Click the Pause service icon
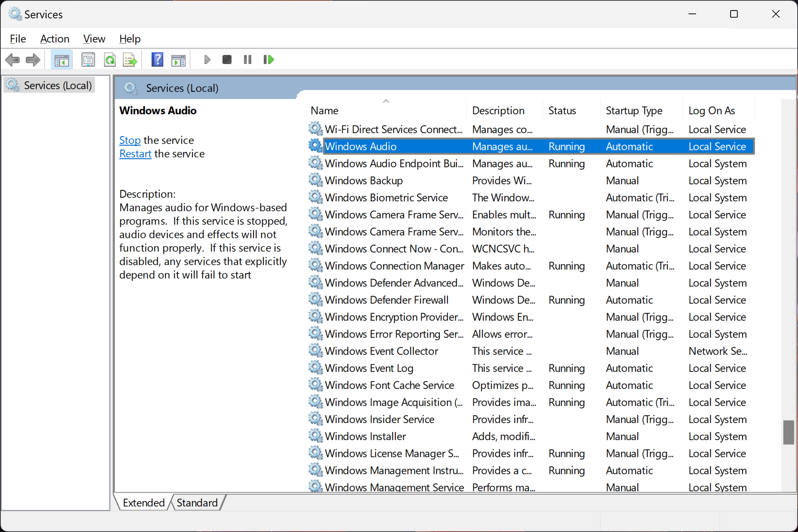This screenshot has width=798, height=532. [248, 59]
